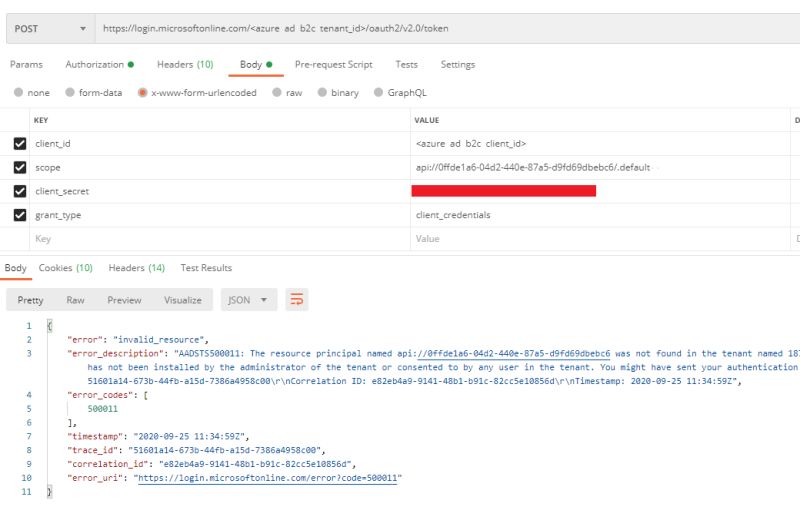Click the KEY column header
800x530 pixels.
[41, 120]
